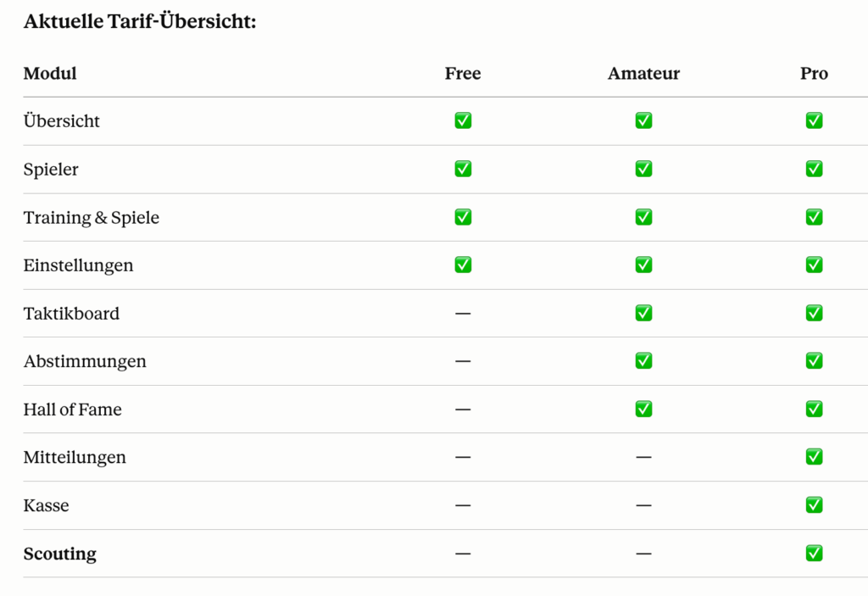Viewport: 868px width, 596px height.
Task: Click the Amateur checkmark for Spieler
Action: point(643,169)
